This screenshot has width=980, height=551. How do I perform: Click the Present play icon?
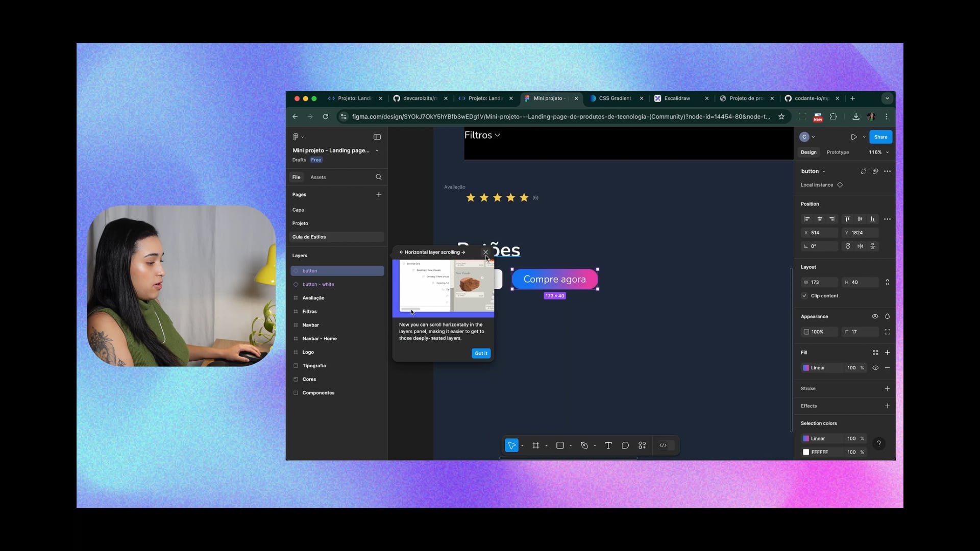(x=853, y=137)
